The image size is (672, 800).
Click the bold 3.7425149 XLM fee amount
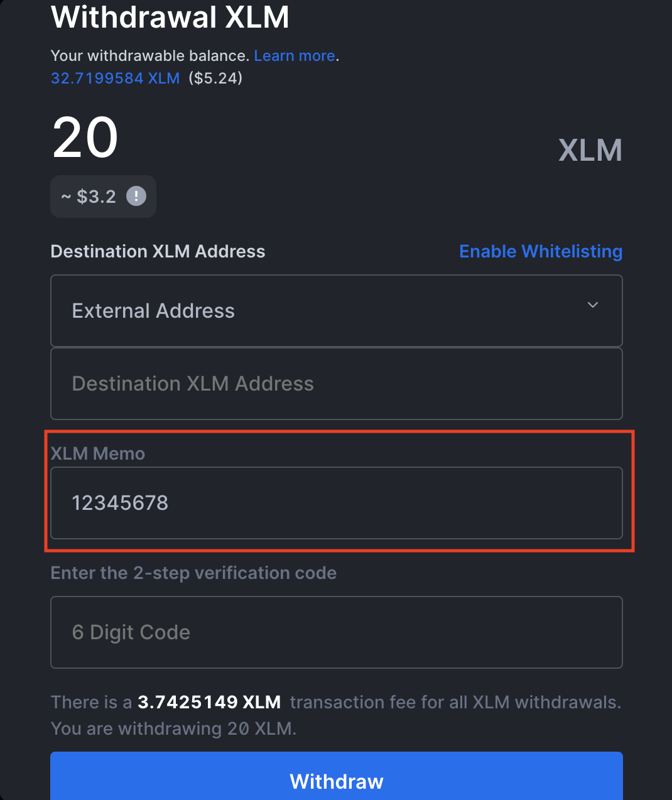point(209,702)
